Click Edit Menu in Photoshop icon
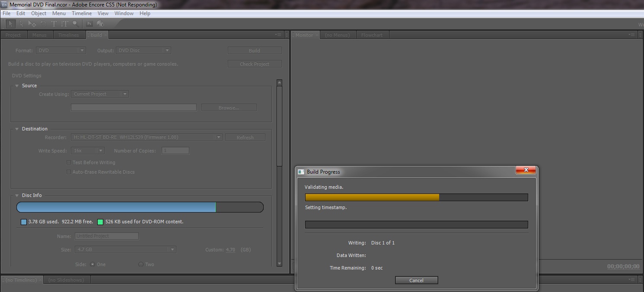The height and width of the screenshot is (292, 644). pyautogui.click(x=89, y=24)
